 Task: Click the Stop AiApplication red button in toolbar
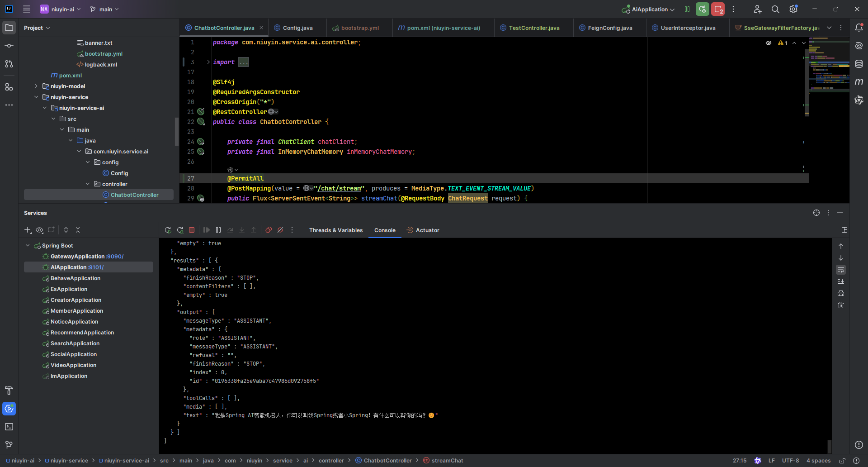[718, 9]
